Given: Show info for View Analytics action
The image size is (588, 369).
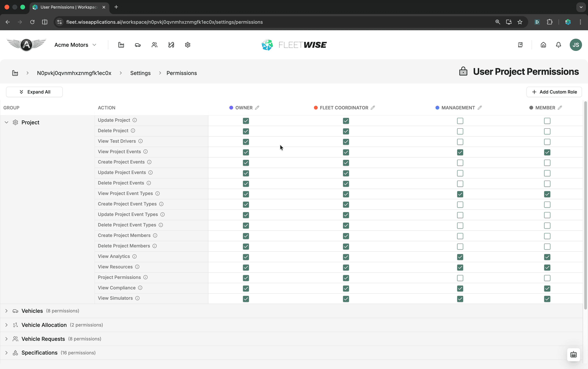Looking at the screenshot, I should pyautogui.click(x=134, y=256).
